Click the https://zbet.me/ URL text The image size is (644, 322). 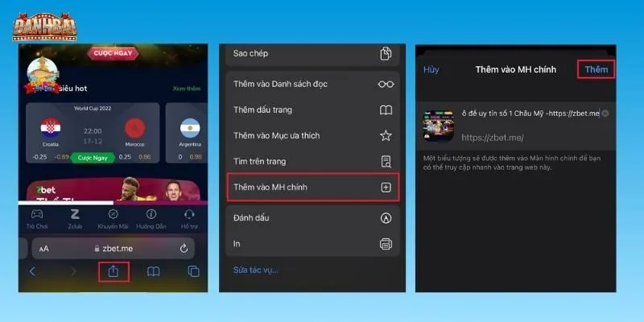[x=493, y=138]
